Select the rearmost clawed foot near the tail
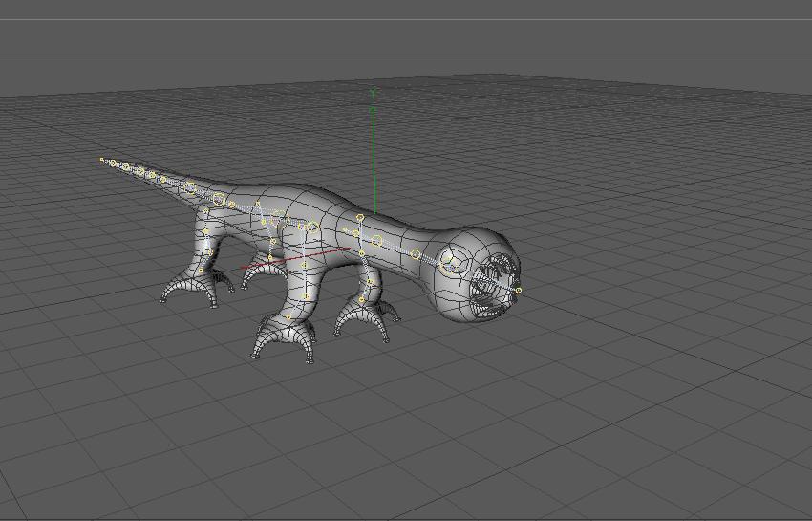The image size is (812, 521). [196, 288]
